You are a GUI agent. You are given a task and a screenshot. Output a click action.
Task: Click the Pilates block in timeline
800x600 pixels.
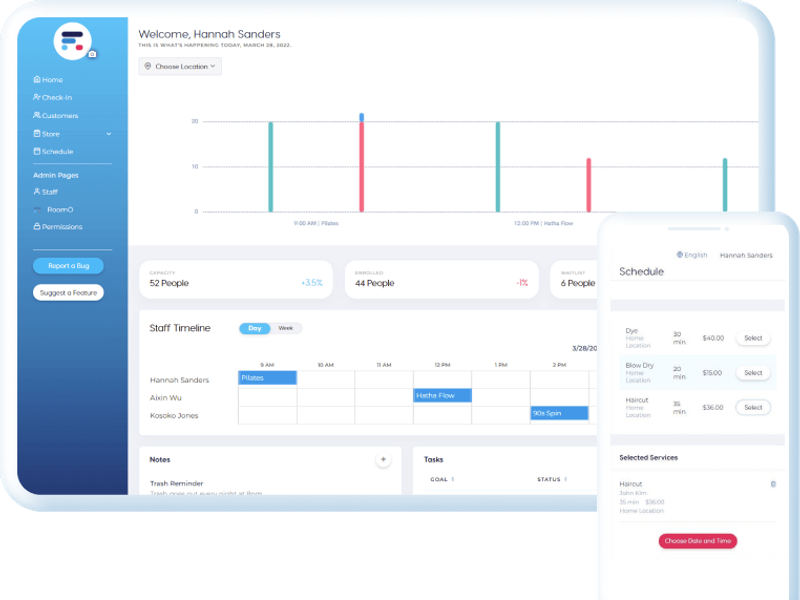(267, 378)
